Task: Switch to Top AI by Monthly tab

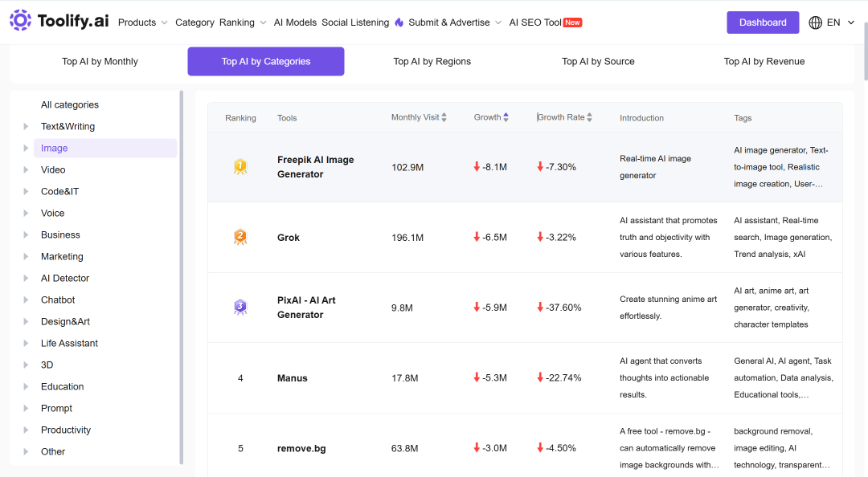Action: 100,61
